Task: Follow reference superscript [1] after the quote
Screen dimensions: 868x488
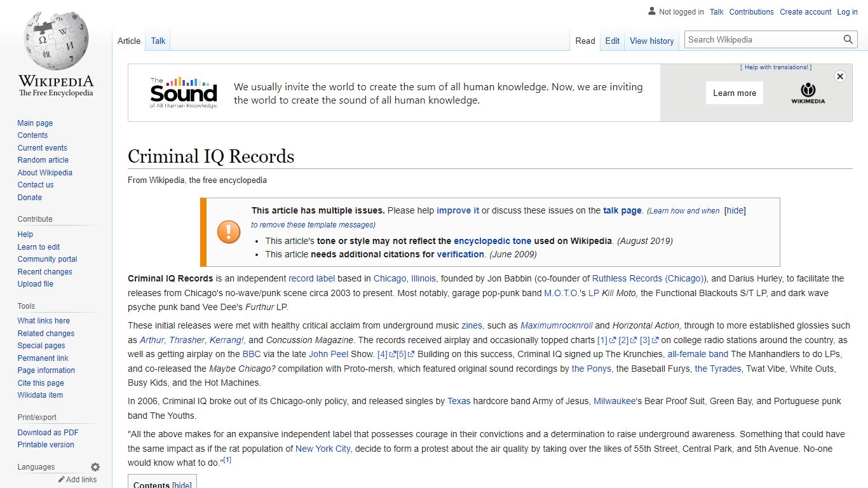Action: click(x=227, y=460)
